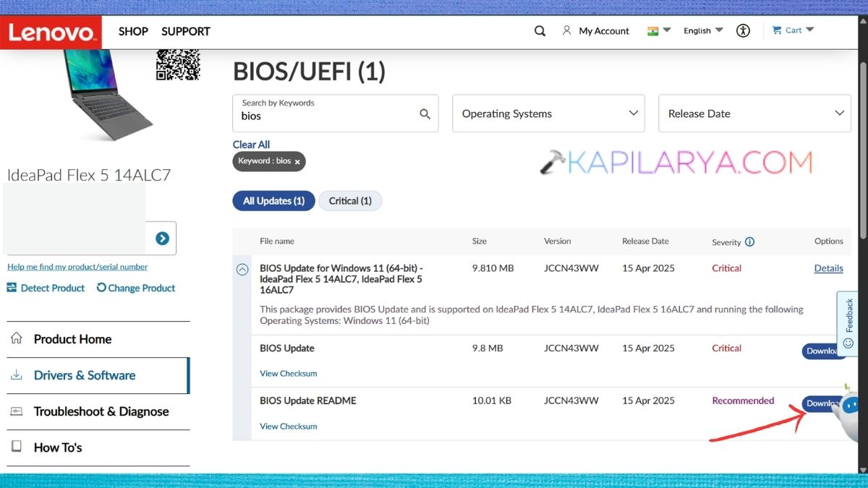Click the Change Product link

pos(136,288)
